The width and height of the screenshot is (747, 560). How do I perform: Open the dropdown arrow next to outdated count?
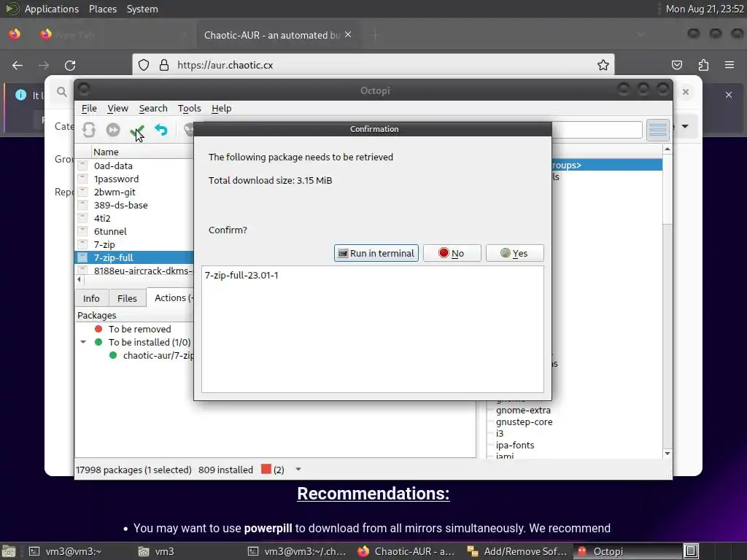(x=298, y=470)
